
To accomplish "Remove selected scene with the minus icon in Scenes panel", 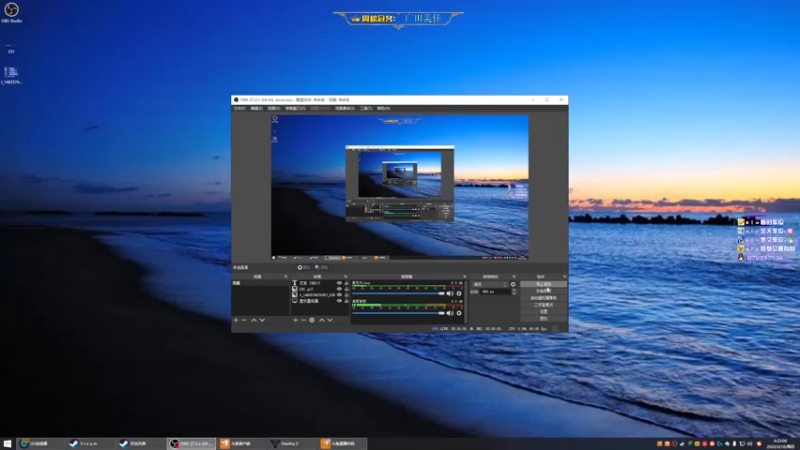I will (x=244, y=320).
